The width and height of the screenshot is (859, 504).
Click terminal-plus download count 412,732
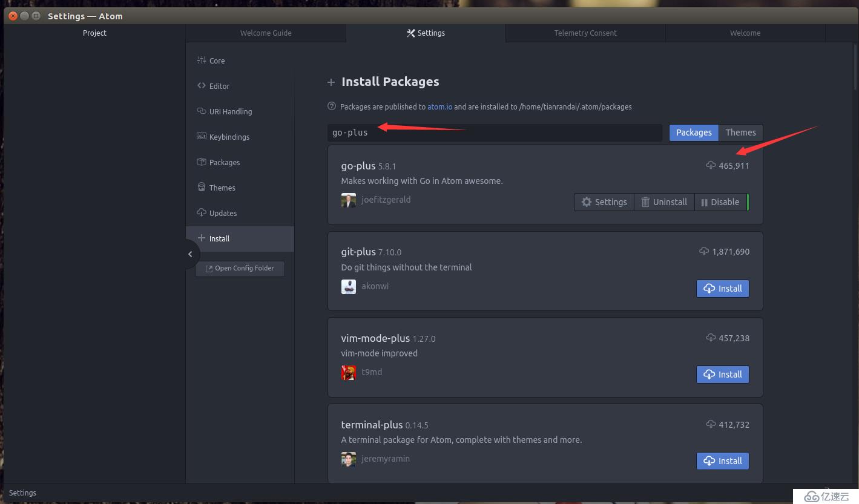[x=734, y=425]
